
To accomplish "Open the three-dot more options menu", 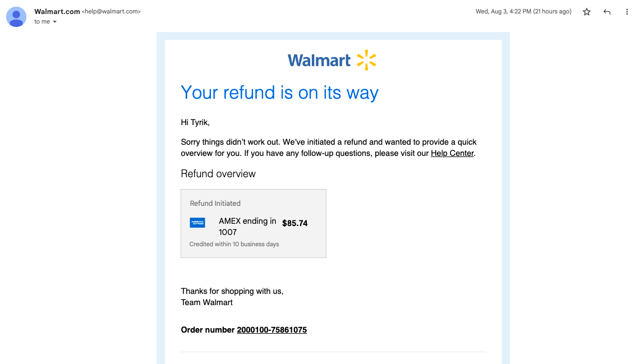I will [627, 12].
